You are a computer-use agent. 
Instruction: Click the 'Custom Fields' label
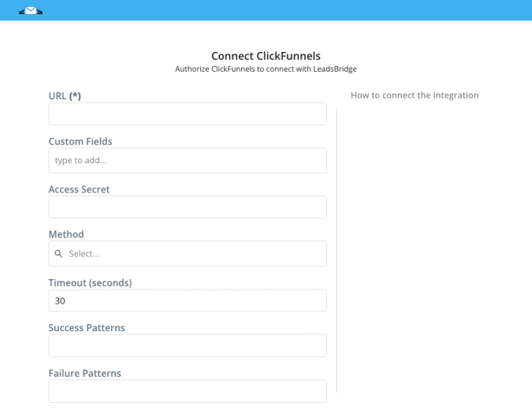pyautogui.click(x=80, y=141)
